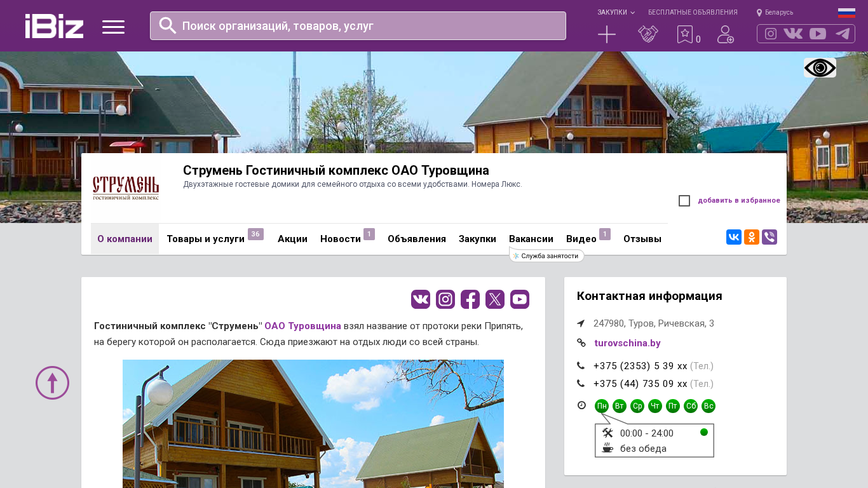Click the 'Служба занятости' badge
This screenshot has height=488, width=868.
546,255
